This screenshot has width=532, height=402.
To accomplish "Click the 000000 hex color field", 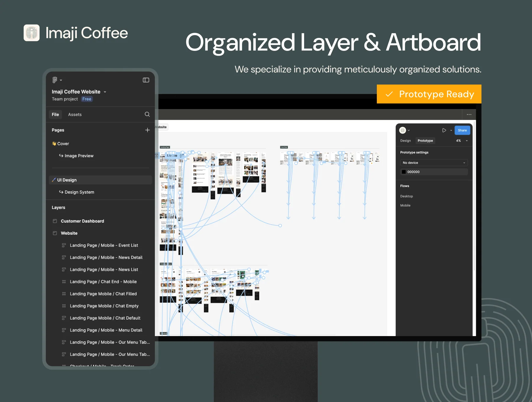I will (x=434, y=172).
